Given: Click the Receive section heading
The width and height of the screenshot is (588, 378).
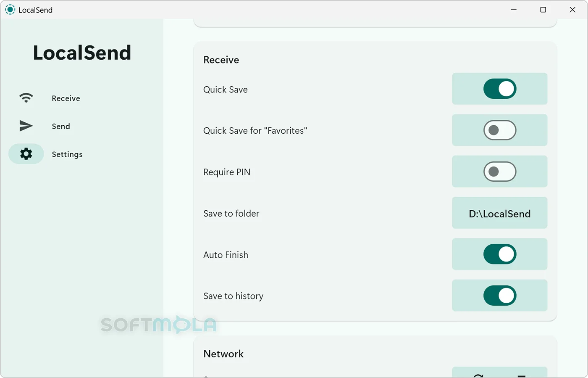Looking at the screenshot, I should 221,60.
